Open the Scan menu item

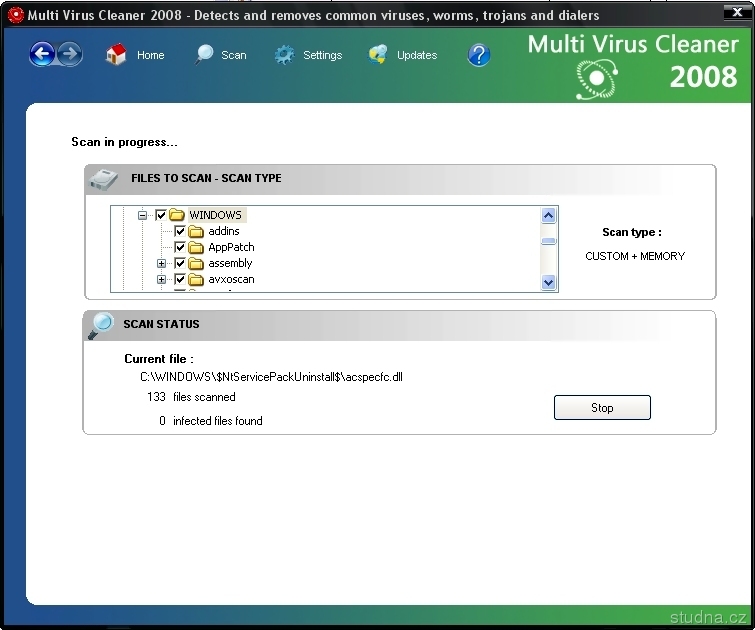234,55
